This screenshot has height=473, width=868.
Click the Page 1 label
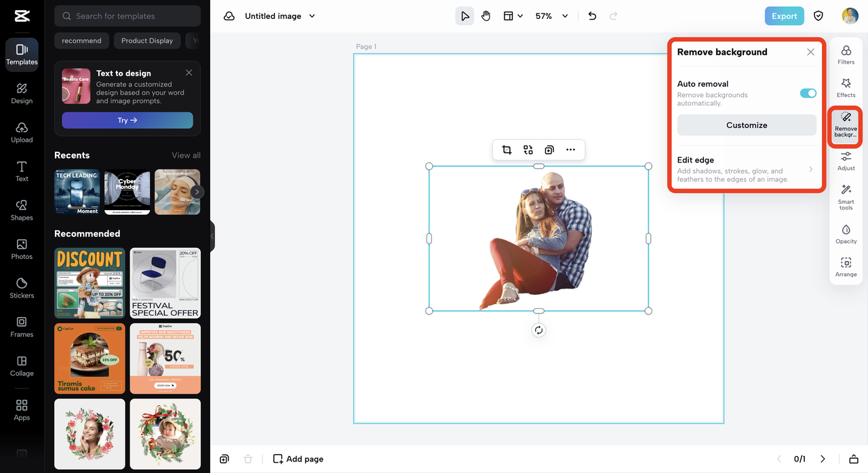click(366, 47)
